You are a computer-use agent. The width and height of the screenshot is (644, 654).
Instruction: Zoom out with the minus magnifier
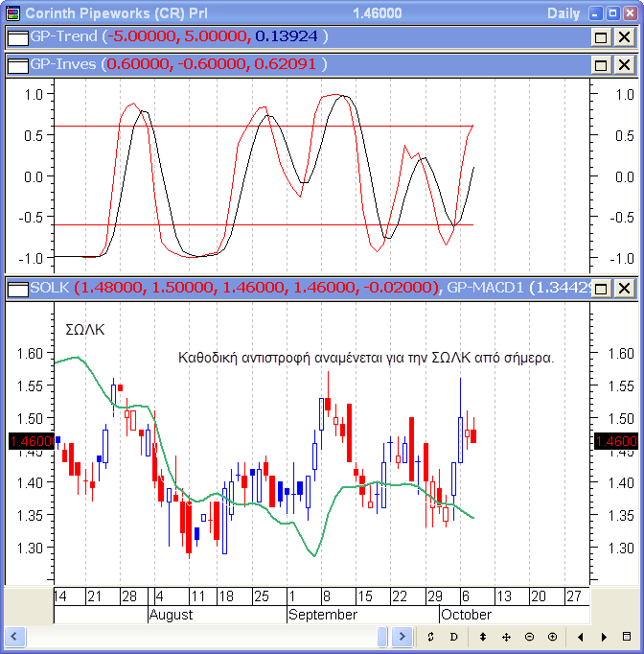pos(529,637)
